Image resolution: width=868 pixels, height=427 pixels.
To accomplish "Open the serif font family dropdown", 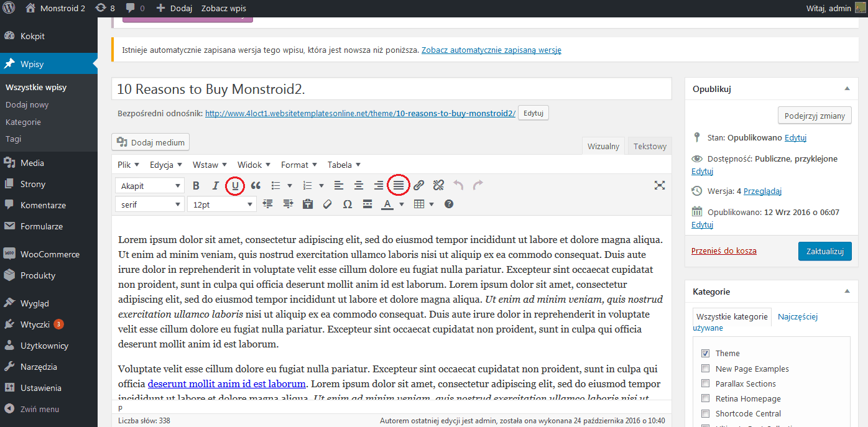I will click(150, 204).
